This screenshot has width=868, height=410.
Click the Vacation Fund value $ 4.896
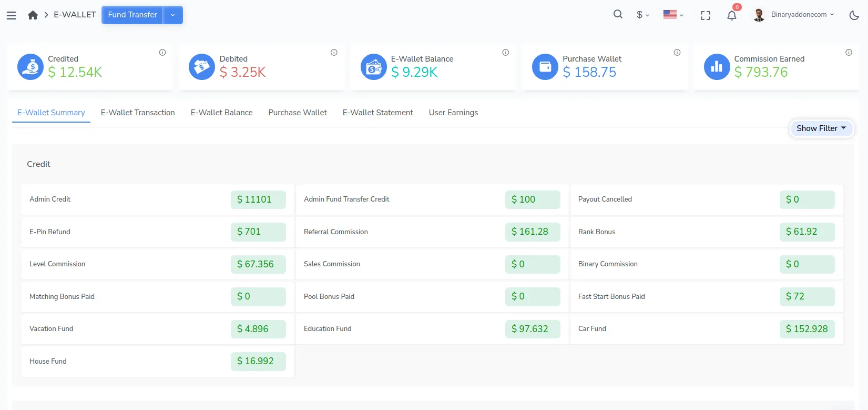258,329
